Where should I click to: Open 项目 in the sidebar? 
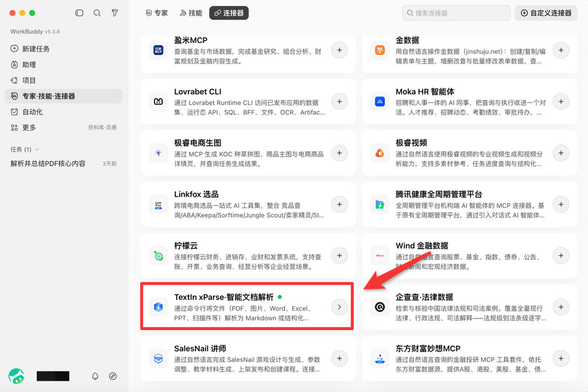tap(63, 80)
